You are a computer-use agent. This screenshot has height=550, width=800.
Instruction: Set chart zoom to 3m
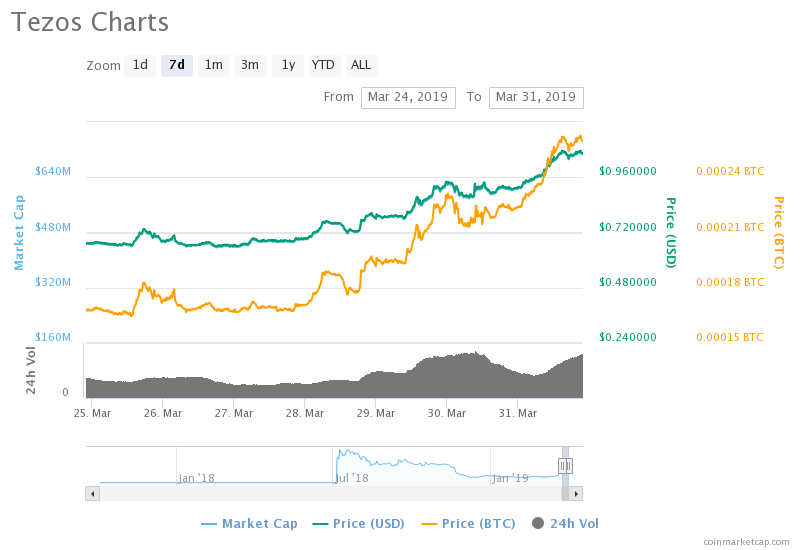(x=250, y=65)
